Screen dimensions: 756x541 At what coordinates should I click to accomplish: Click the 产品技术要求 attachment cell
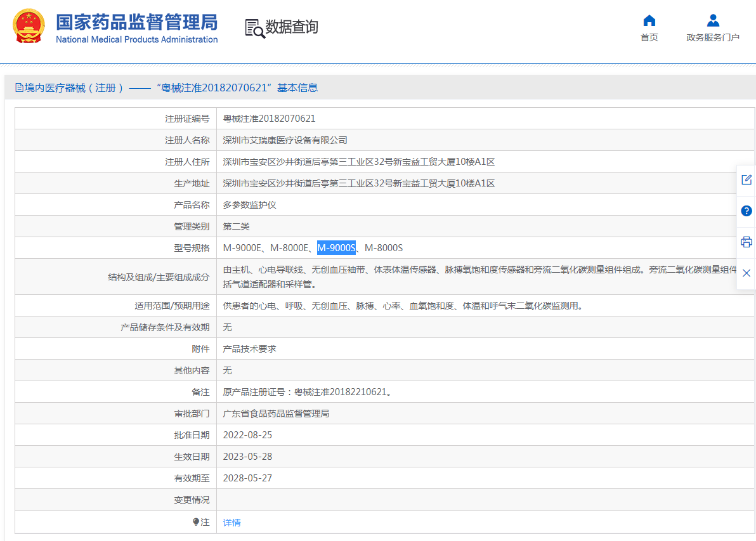tap(249, 349)
